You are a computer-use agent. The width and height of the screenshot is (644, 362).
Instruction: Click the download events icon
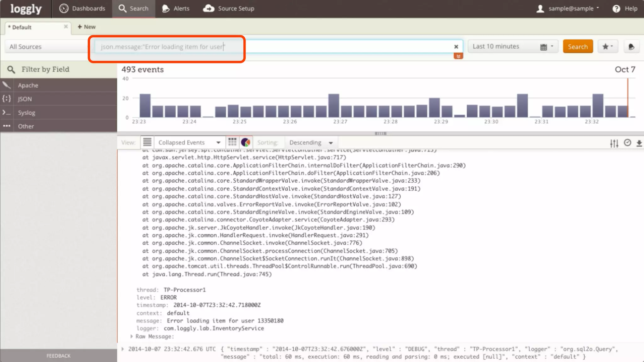tap(639, 143)
